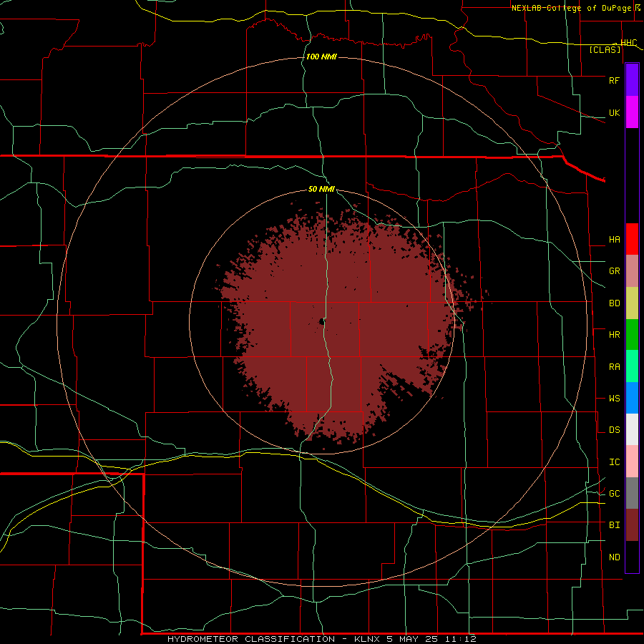Click the WS blue legend swatch
The width and height of the screenshot is (644, 644).
pos(632,398)
